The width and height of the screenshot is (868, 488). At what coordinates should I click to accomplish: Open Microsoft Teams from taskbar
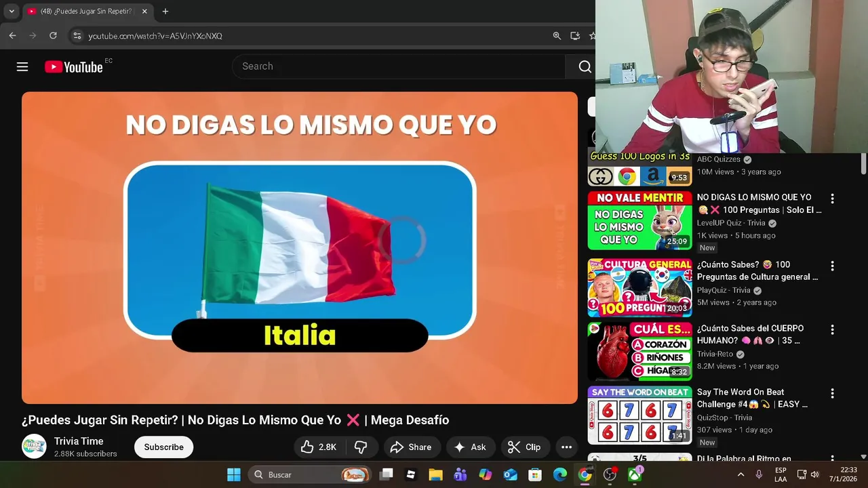460,474
